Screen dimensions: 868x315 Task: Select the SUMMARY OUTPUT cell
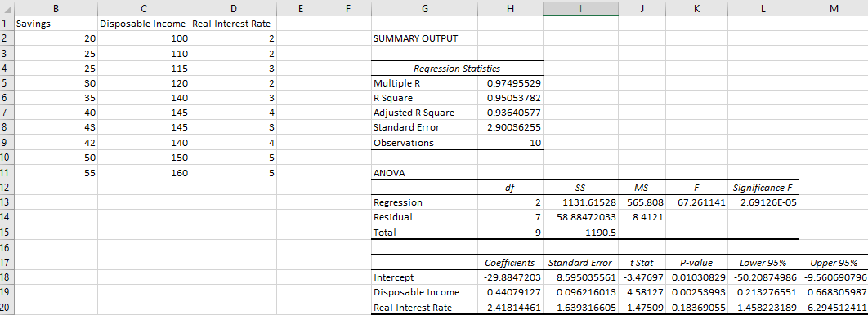424,38
